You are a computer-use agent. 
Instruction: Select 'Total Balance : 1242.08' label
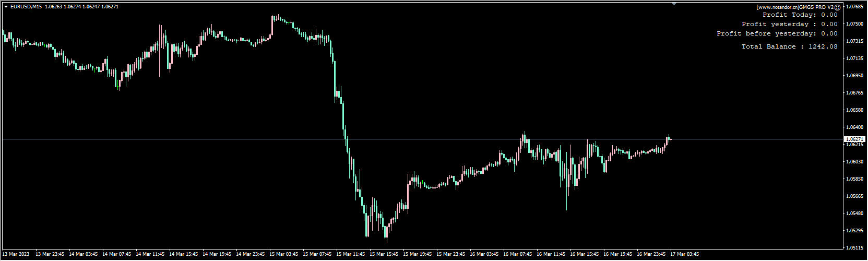point(790,47)
